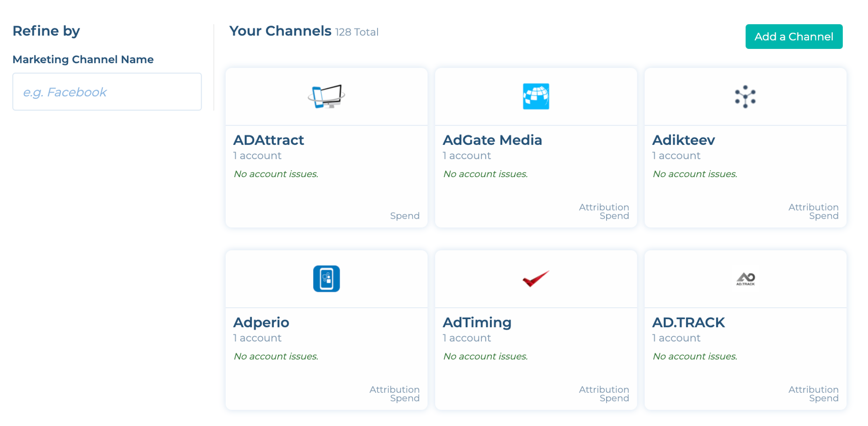Click "No account issues." on AdGate Media card
The image size is (868, 426).
[x=485, y=174]
